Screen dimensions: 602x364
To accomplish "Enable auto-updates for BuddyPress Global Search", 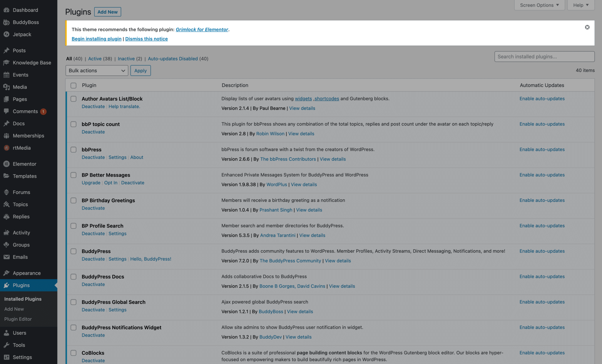I will coord(542,302).
